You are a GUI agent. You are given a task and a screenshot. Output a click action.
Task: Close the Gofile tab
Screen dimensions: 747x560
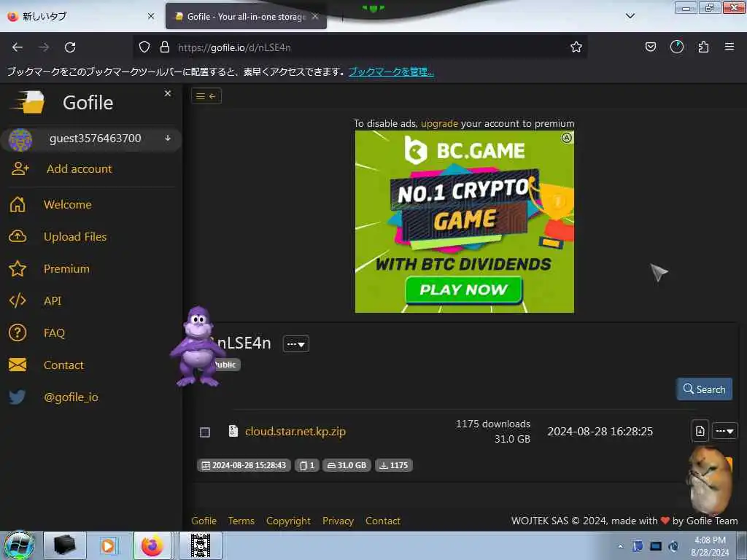[x=315, y=16]
